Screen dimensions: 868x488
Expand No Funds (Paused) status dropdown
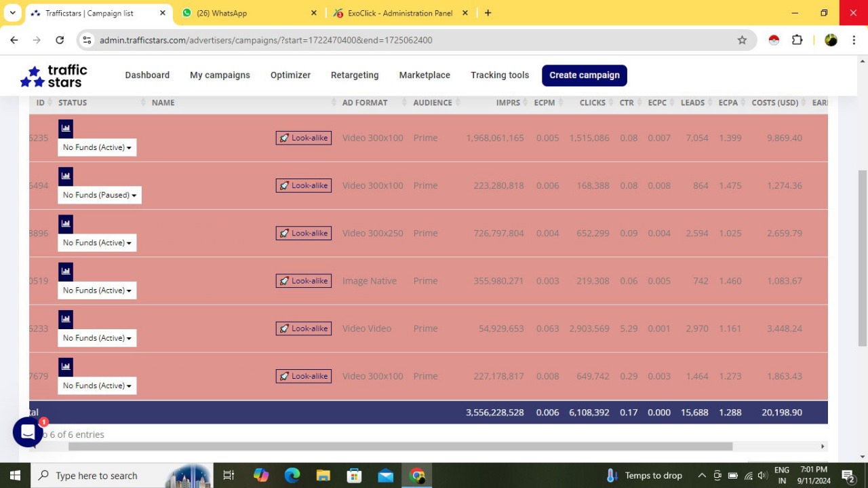point(100,195)
